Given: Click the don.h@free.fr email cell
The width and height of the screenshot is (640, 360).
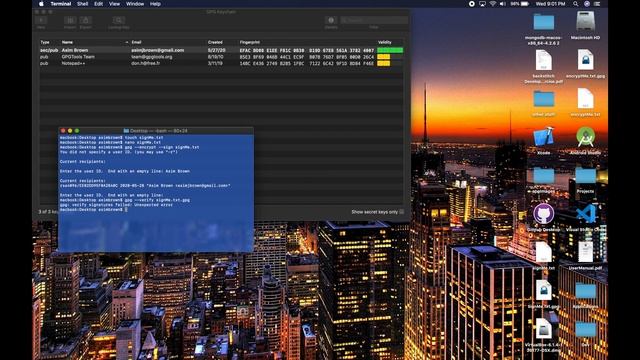Looking at the screenshot, I should point(146,63).
